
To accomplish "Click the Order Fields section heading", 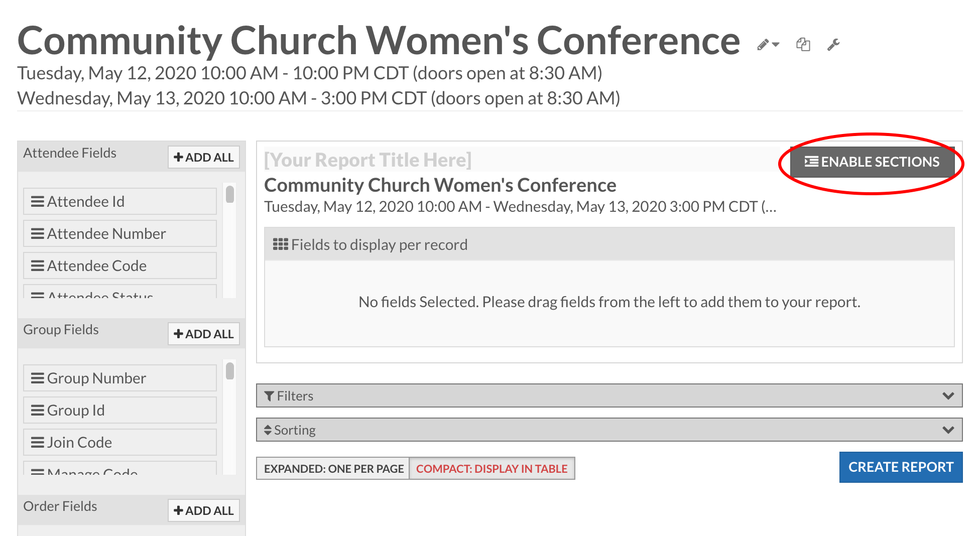I will click(x=60, y=506).
